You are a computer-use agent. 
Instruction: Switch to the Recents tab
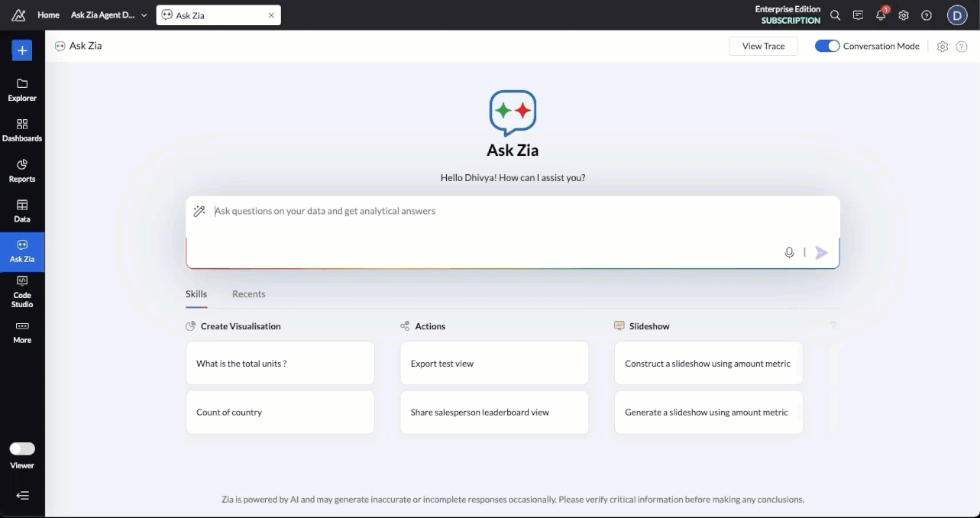[248, 294]
